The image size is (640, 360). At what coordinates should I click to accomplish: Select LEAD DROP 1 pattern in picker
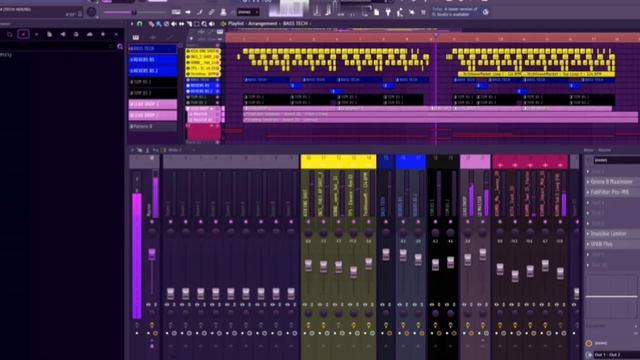pos(153,104)
